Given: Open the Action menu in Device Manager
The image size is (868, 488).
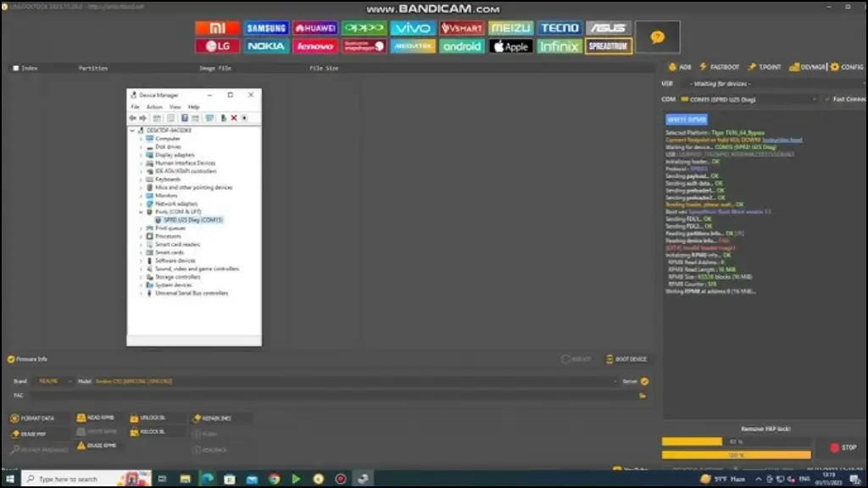Looking at the screenshot, I should point(154,107).
